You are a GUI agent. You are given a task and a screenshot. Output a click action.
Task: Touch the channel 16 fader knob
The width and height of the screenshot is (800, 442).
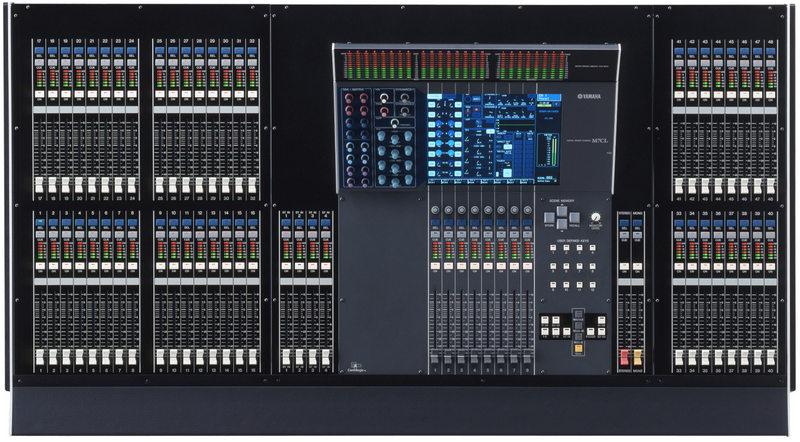(253, 356)
